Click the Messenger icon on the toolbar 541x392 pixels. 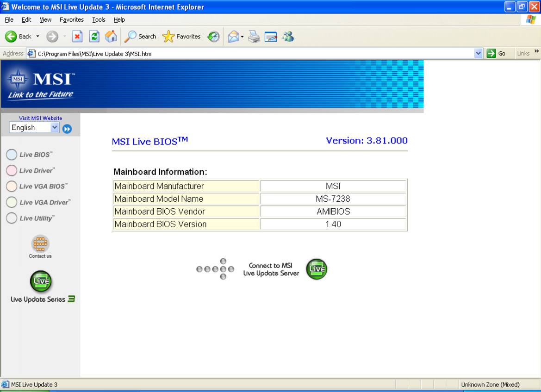tap(288, 37)
